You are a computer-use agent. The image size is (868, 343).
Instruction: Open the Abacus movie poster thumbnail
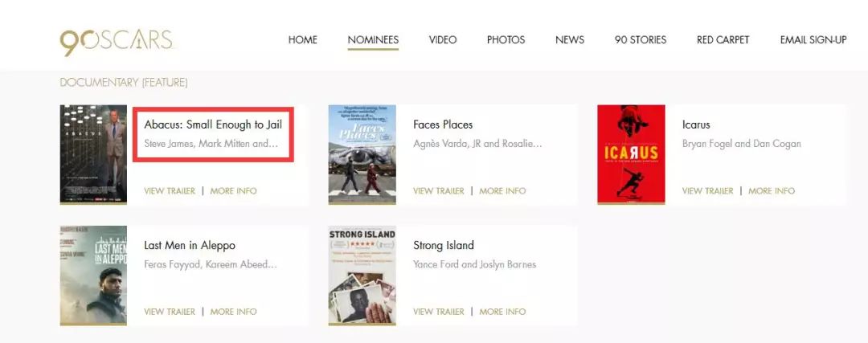93,154
